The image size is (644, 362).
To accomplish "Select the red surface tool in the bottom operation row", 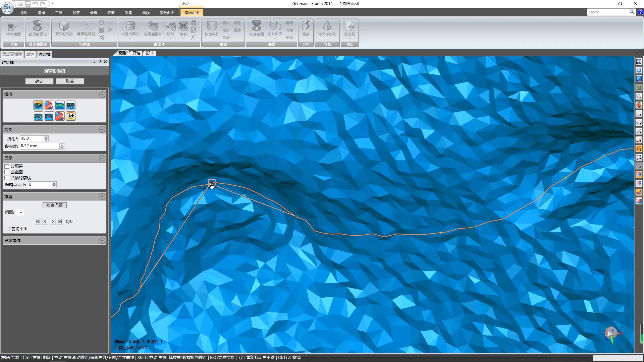I will [60, 116].
